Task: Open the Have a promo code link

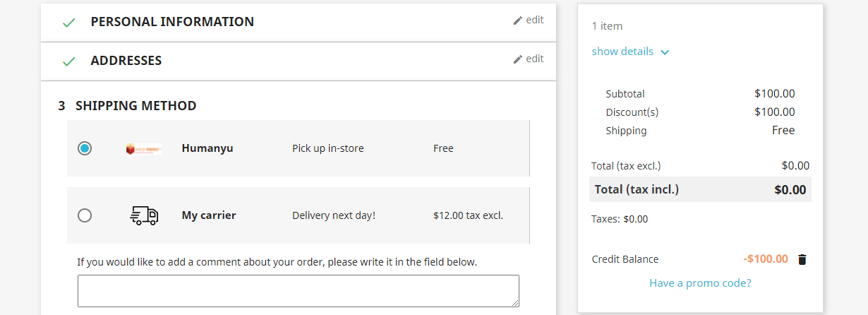Action: 700,283
